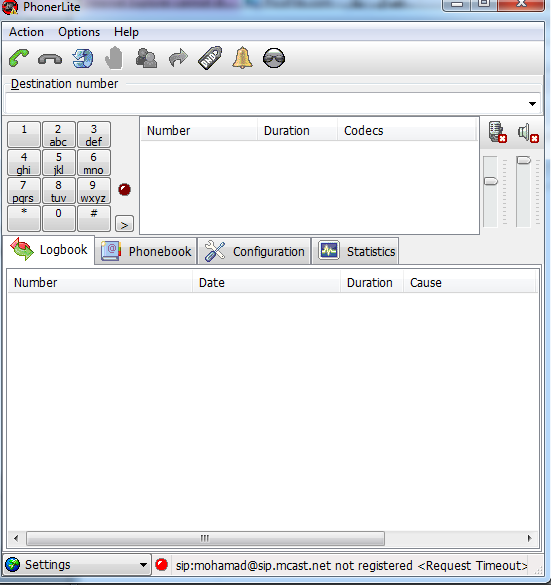
Task: Dial key 2 abc on keypad
Action: [x=59, y=134]
